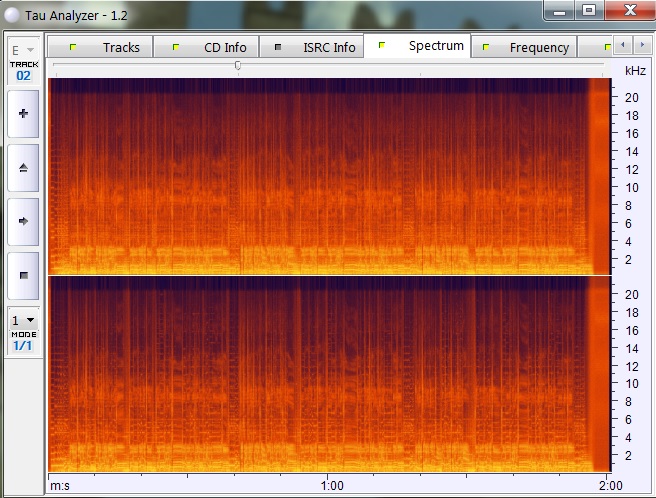Expand the mode selection dropdown
The height and width of the screenshot is (498, 656).
(22, 320)
